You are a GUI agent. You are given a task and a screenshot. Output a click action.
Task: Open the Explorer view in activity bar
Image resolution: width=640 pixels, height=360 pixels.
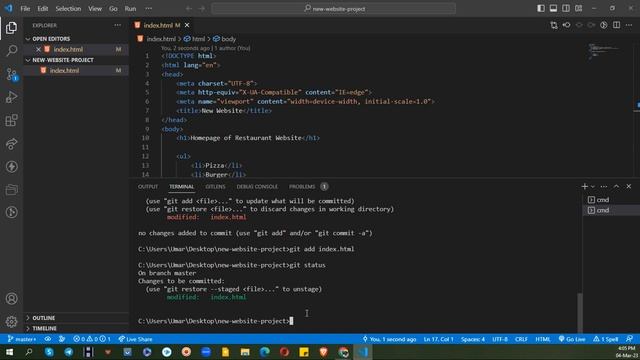(11, 28)
